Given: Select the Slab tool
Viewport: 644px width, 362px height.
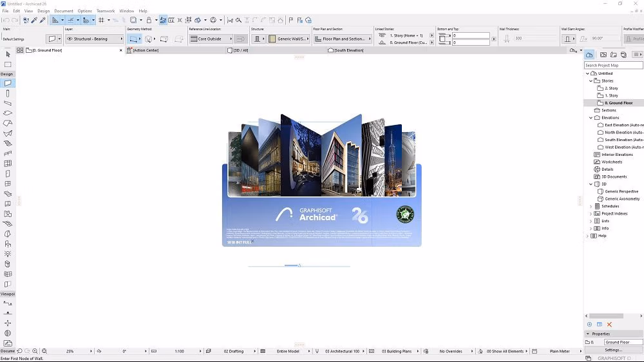Looking at the screenshot, I should click(x=8, y=113).
